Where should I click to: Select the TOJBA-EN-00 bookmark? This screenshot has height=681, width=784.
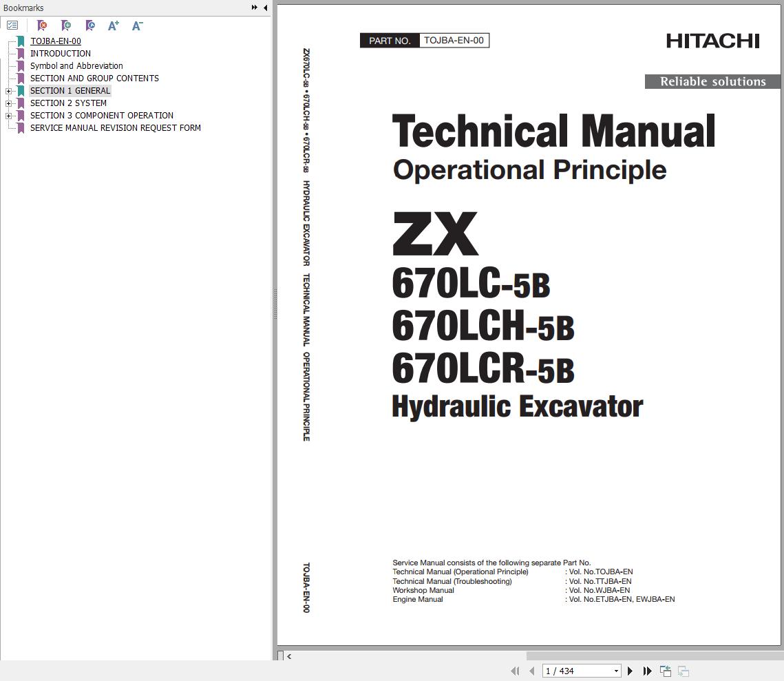(56, 41)
